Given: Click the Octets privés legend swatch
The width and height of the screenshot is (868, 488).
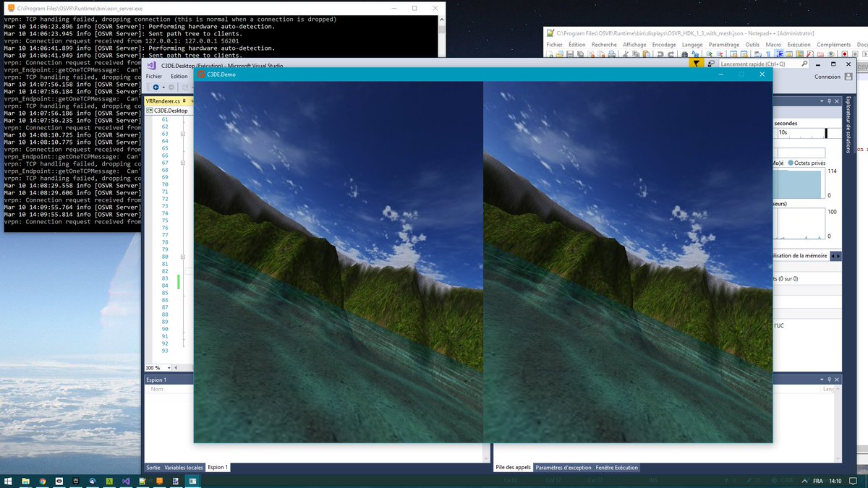Looking at the screenshot, I should (x=791, y=163).
